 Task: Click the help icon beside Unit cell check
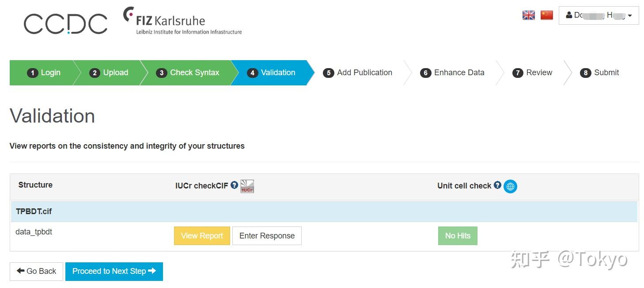coord(497,185)
